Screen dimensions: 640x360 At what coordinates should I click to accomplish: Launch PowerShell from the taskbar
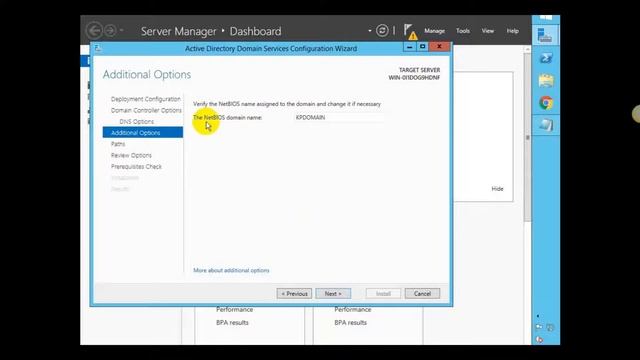pyautogui.click(x=546, y=58)
